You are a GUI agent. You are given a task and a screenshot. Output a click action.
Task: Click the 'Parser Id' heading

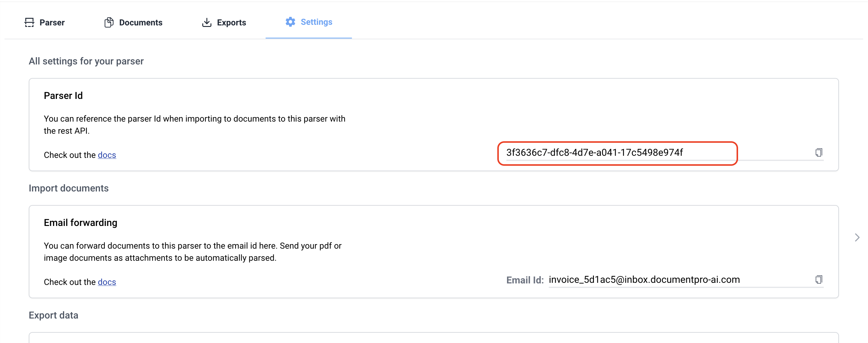(x=63, y=96)
